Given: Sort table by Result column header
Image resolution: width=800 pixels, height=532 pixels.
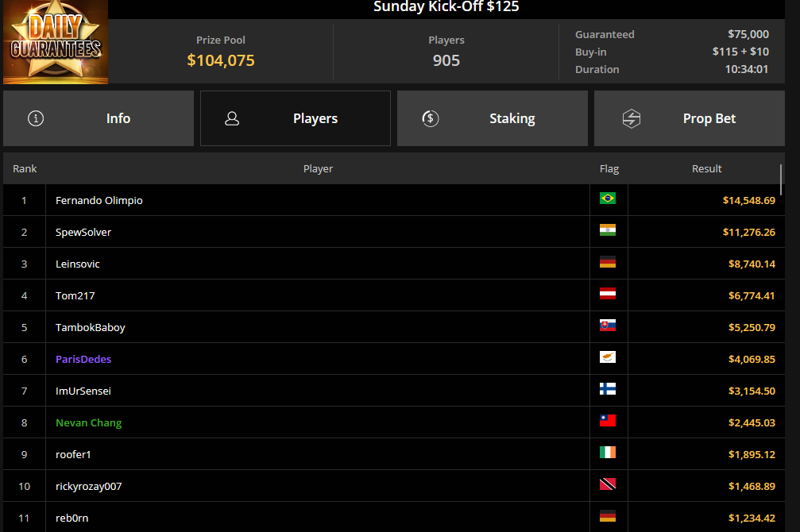Looking at the screenshot, I should pos(706,168).
